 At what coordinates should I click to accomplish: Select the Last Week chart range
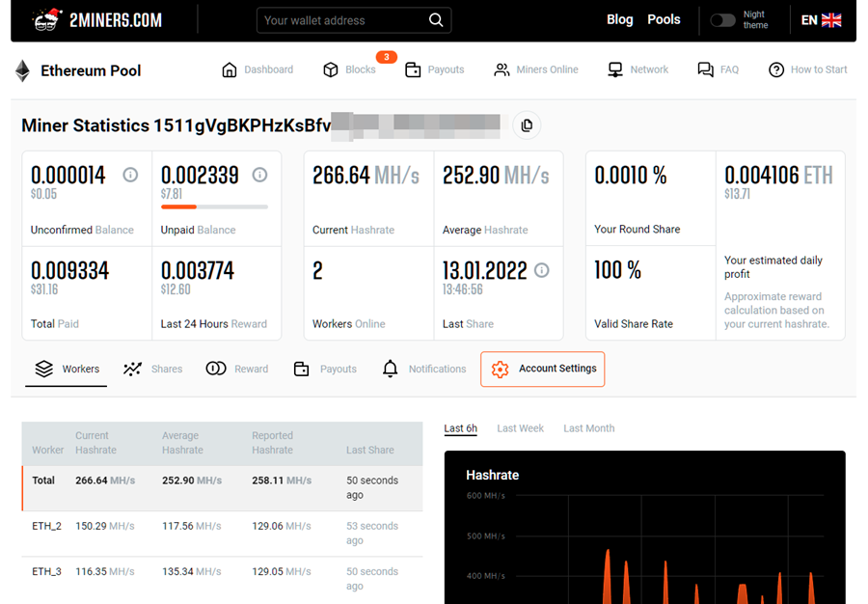click(x=520, y=428)
